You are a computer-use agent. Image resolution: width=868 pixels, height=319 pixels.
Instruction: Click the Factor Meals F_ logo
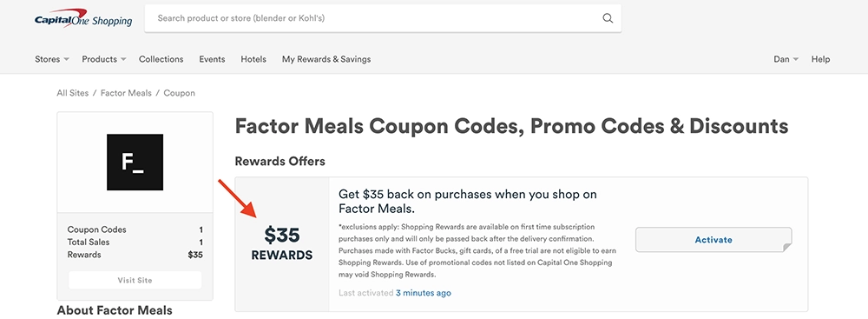(x=135, y=162)
